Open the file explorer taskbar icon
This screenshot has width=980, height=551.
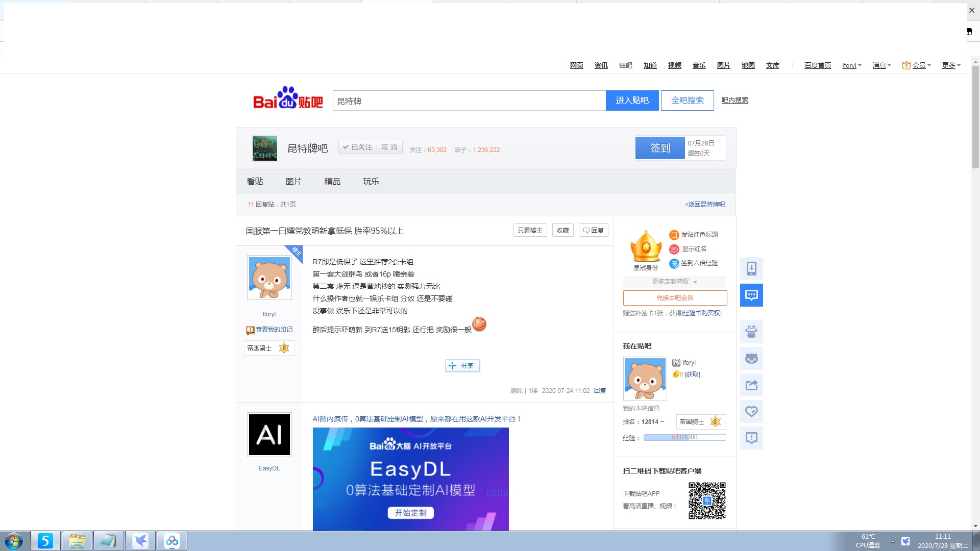(x=77, y=541)
